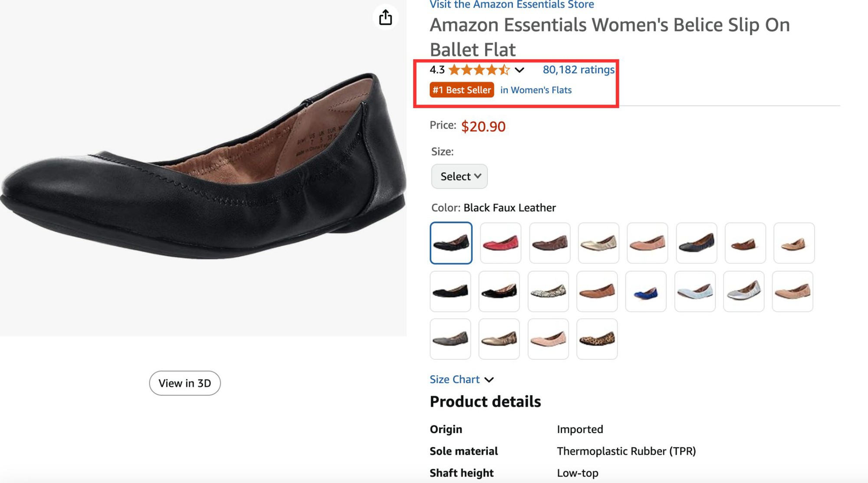This screenshot has width=868, height=483.
Task: Choose the royal blue flat swatch
Action: (646, 292)
